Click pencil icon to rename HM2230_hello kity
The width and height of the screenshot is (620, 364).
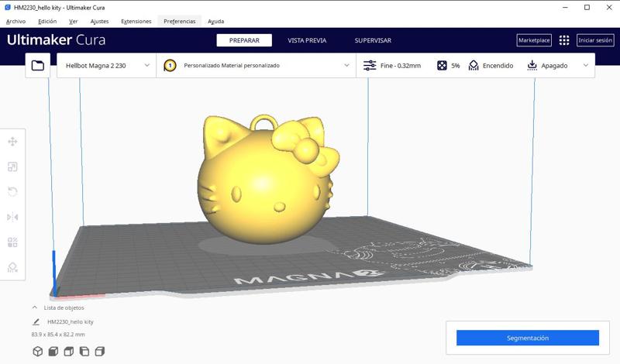[36, 321]
